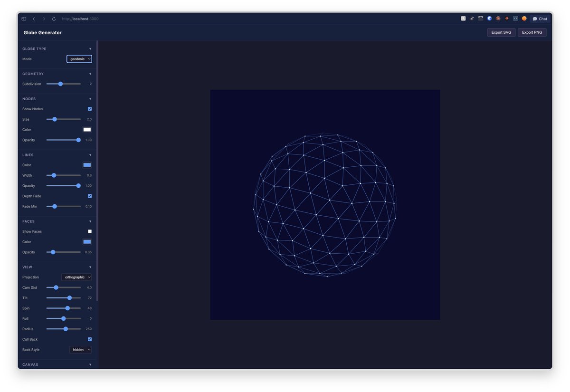The height and width of the screenshot is (392, 570).
Task: Click the Depth Fade label
Action: click(x=31, y=196)
